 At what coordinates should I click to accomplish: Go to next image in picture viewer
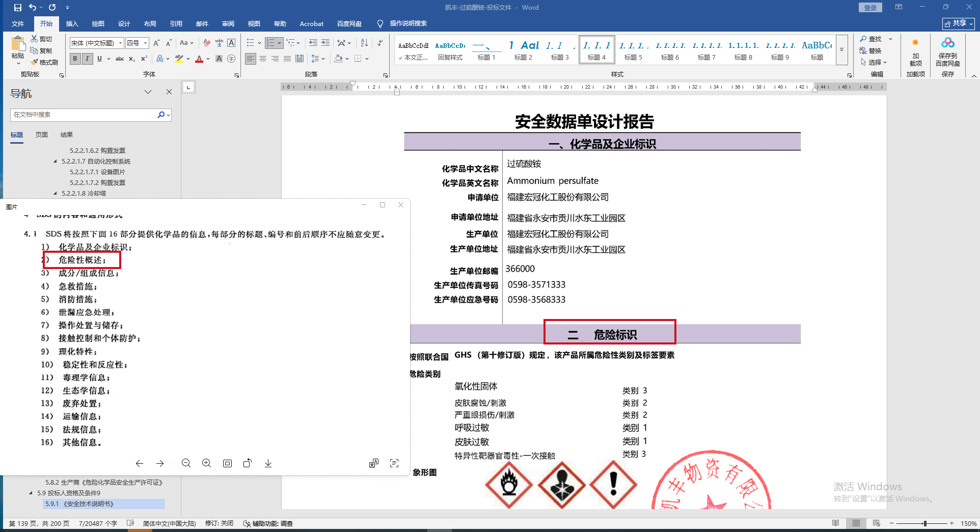tap(160, 463)
